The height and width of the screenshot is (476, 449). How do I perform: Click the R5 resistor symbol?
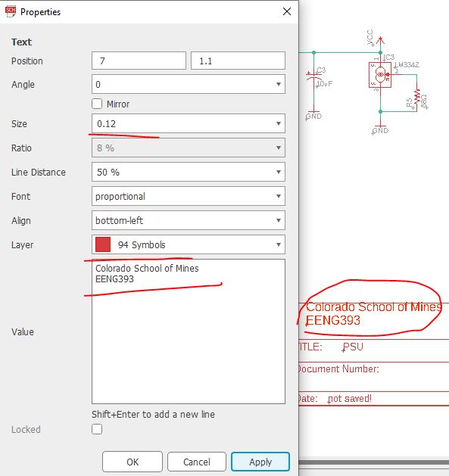[417, 98]
